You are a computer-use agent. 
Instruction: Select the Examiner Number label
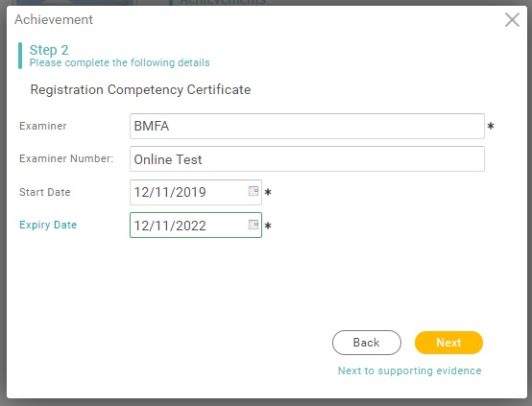coord(66,158)
